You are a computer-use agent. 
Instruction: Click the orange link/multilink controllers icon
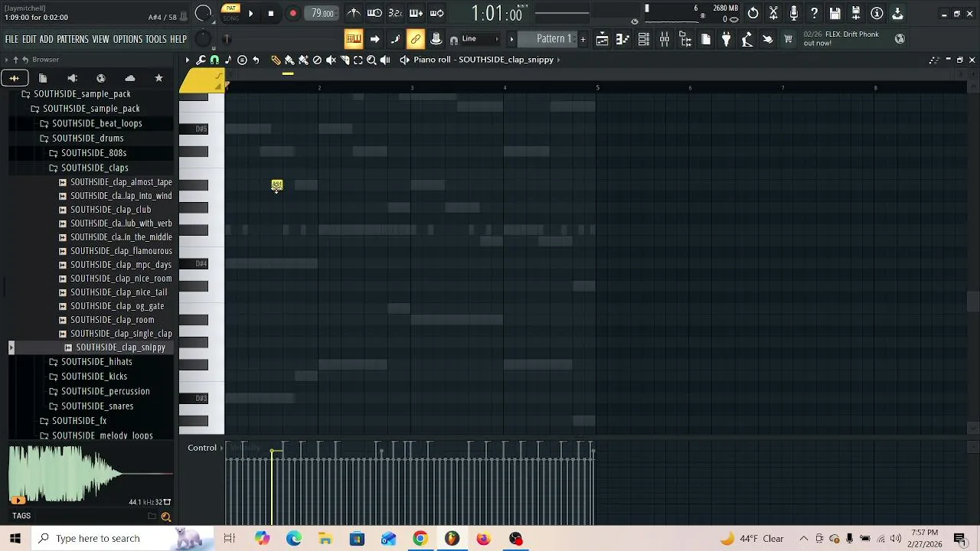(x=416, y=39)
